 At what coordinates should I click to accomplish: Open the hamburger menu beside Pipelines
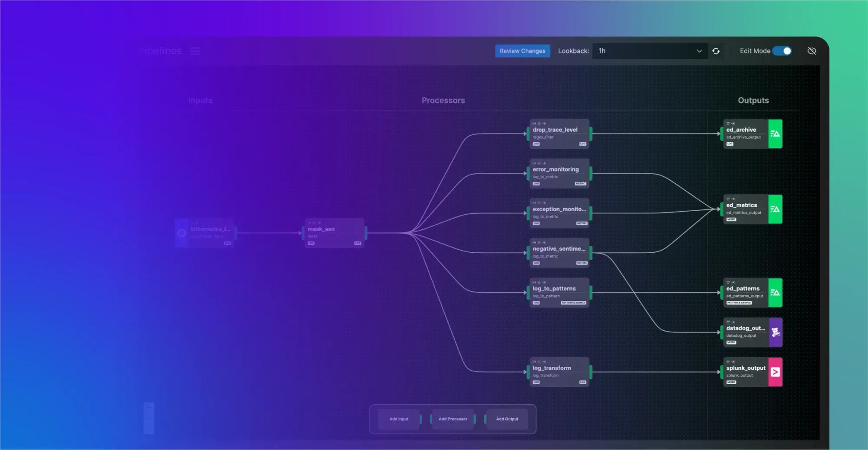click(x=194, y=51)
